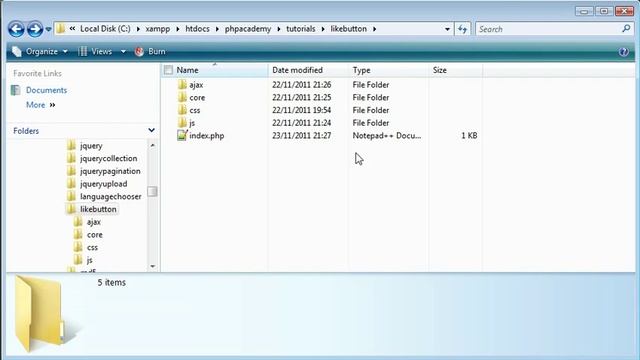Click the css date 22/11/2011 19:54
Image resolution: width=640 pixels, height=360 pixels.
302,110
